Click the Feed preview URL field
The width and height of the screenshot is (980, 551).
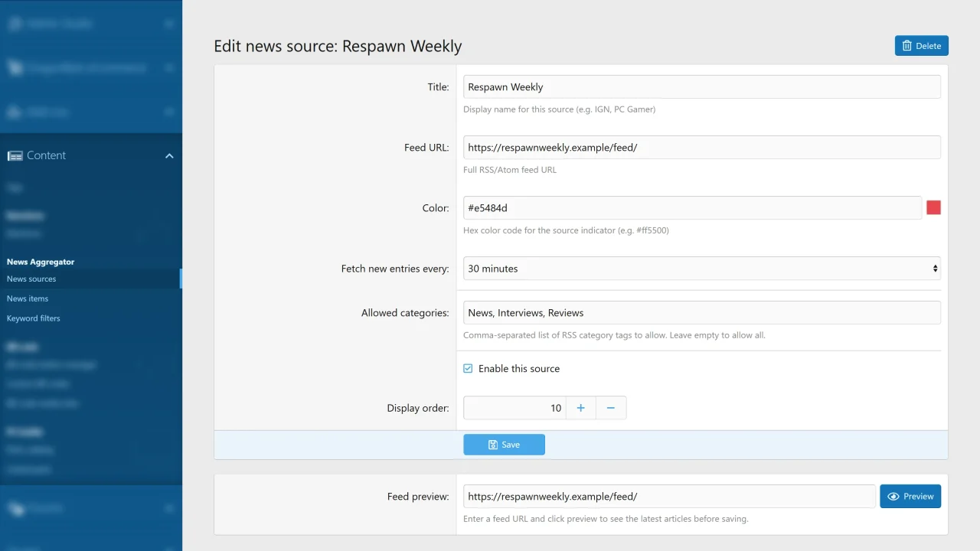coord(669,496)
